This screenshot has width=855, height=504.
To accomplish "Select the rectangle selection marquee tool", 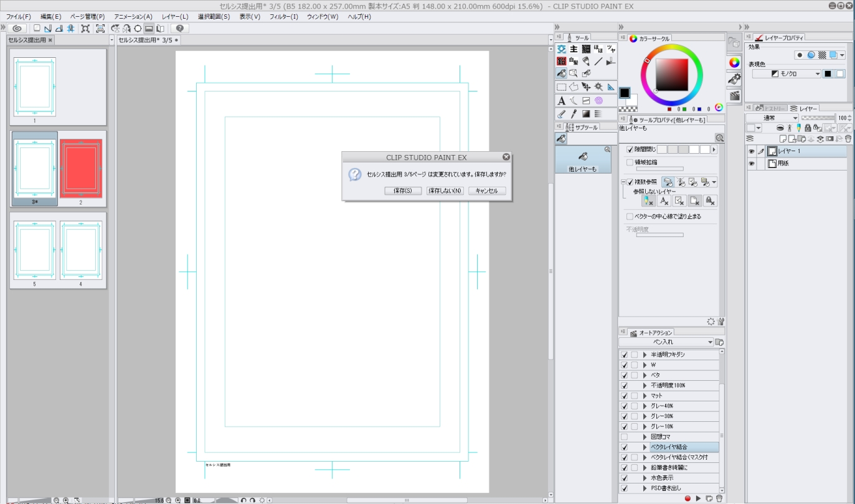I will tap(561, 87).
